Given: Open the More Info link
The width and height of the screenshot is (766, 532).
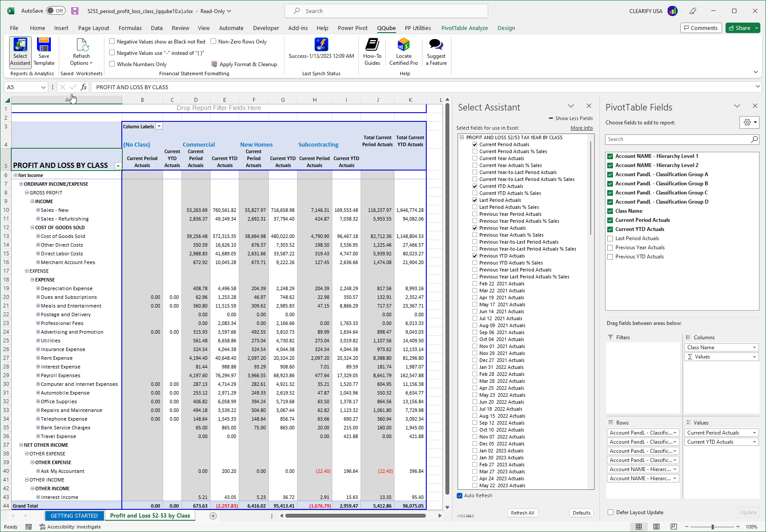Looking at the screenshot, I should pos(582,127).
